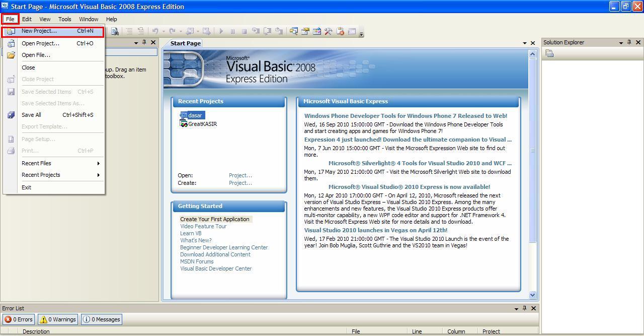Pin the Solution Explorer panel

(x=629, y=42)
